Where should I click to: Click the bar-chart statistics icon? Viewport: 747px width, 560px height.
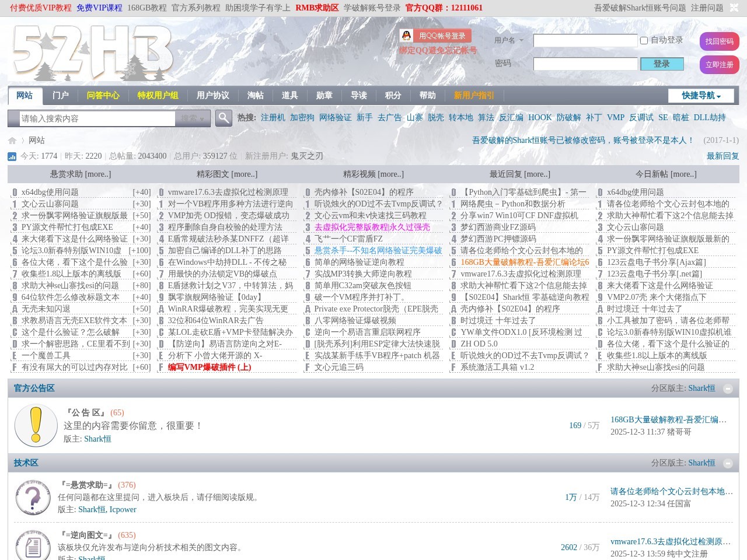click(12, 156)
